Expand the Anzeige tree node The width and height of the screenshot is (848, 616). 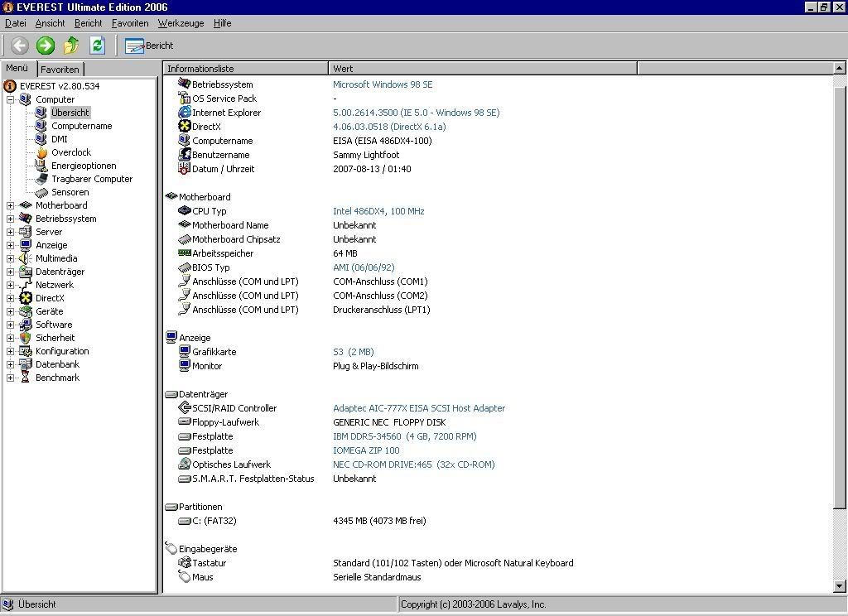pyautogui.click(x=10, y=246)
